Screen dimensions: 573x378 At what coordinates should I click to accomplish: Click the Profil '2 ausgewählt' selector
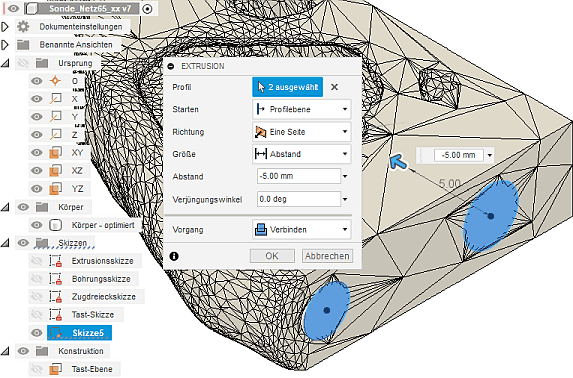pos(288,87)
